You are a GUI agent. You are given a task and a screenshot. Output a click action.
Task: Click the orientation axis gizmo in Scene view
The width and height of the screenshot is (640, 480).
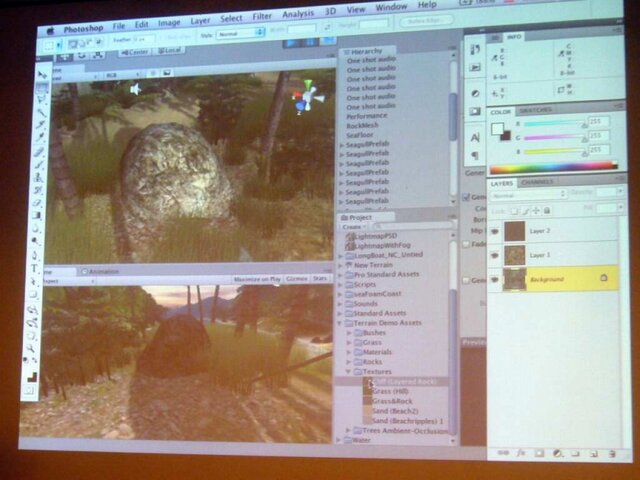click(x=307, y=97)
